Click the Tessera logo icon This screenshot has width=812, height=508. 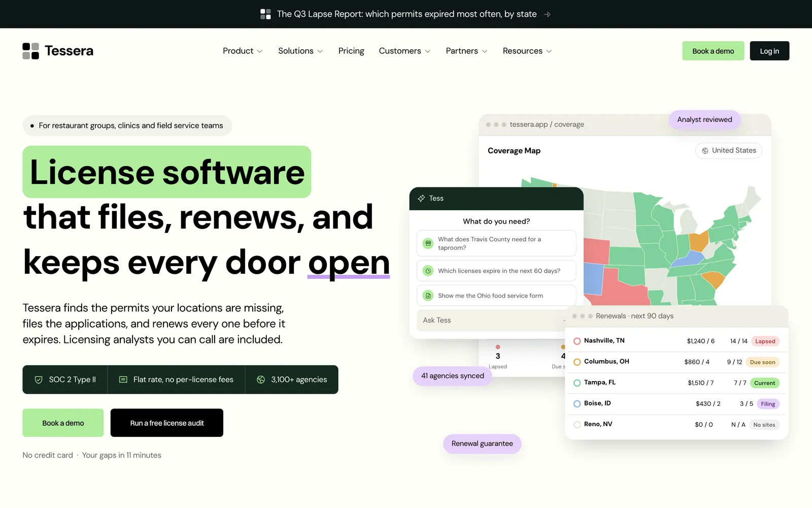30,51
